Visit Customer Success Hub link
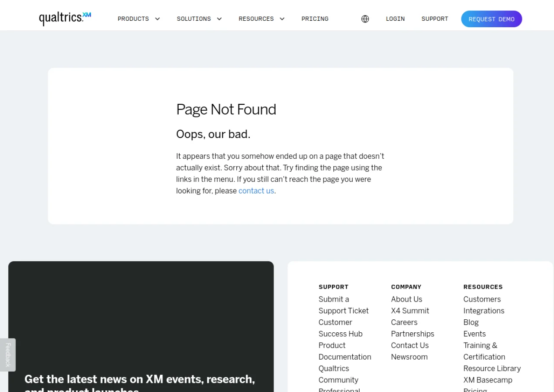Viewport: 554px width, 392px height. [341, 328]
